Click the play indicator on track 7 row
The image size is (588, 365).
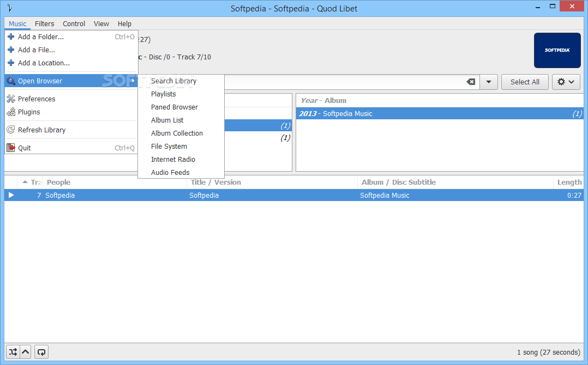[11, 195]
